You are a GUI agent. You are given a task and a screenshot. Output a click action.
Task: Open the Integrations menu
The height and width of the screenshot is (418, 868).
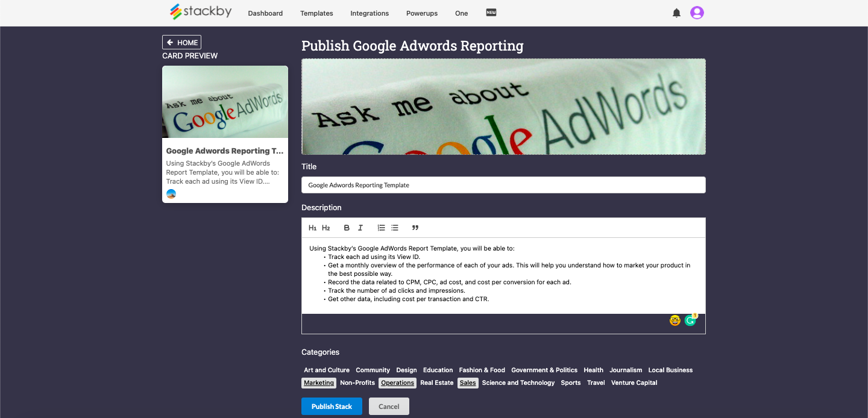(x=370, y=13)
